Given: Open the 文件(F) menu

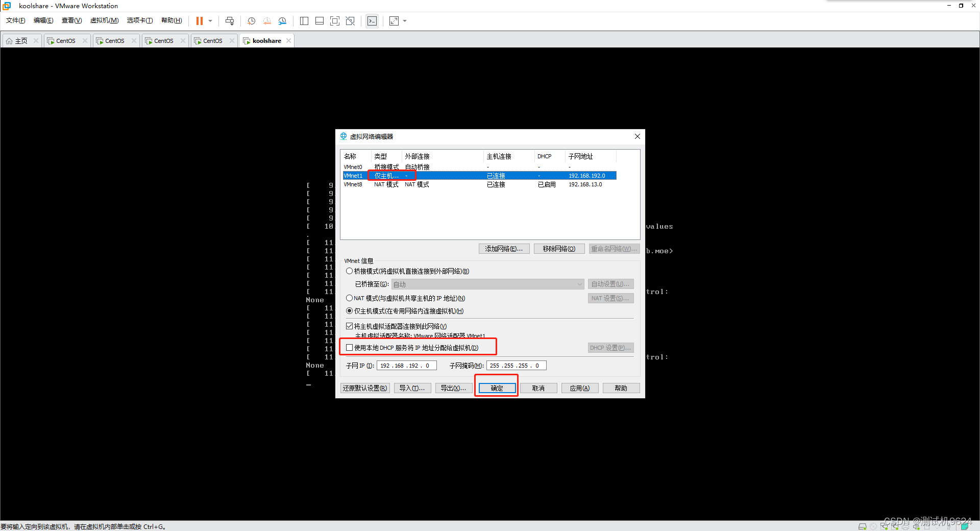Looking at the screenshot, I should 16,20.
